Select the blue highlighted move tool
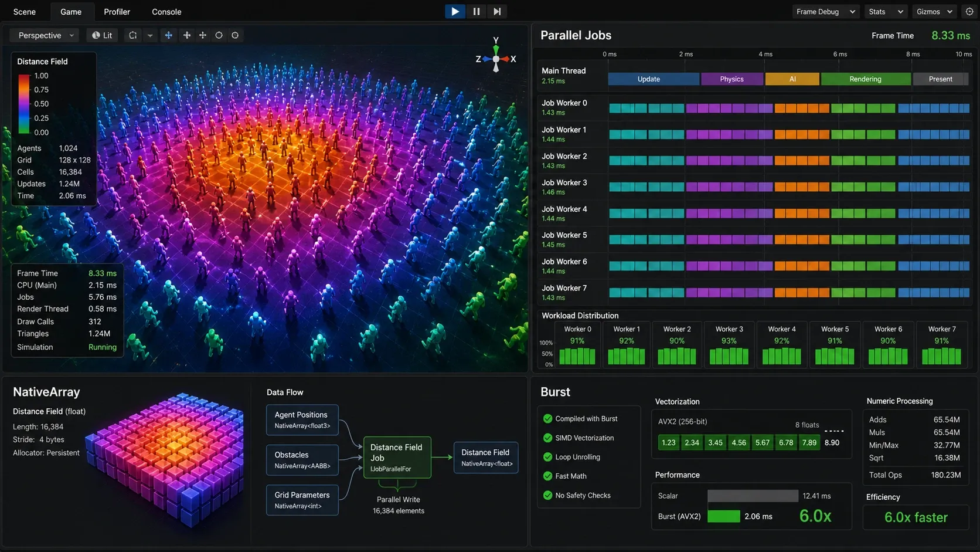Screen dimensions: 980x552 click(168, 35)
